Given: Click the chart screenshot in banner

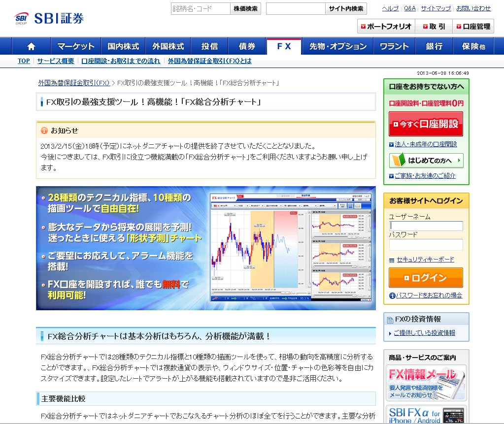Looking at the screenshot, I should [x=291, y=247].
